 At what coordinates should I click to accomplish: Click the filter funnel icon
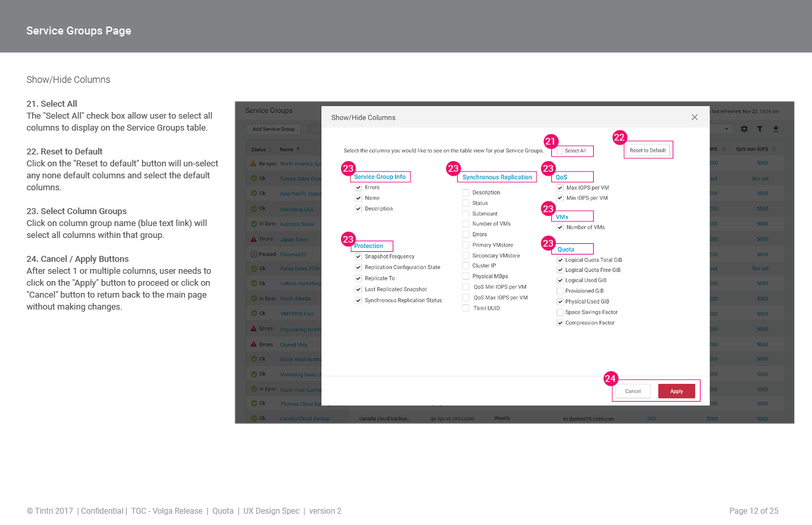tap(760, 129)
